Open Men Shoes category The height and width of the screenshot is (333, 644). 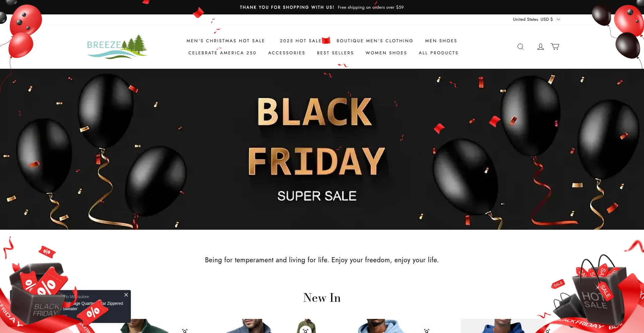click(441, 41)
